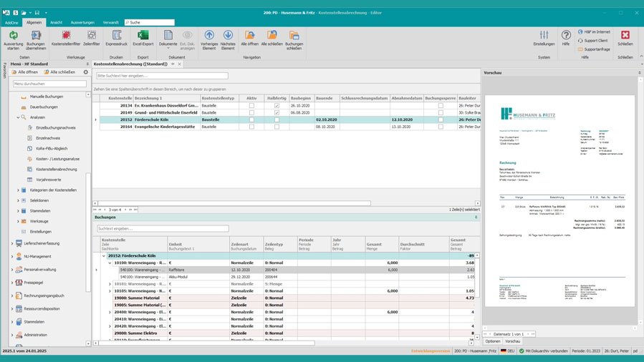Viewport: 644px width, 362px height.
Task: Check Aktiv box for Grund- und Mittelschule Eiserfeld
Action: 251,112
